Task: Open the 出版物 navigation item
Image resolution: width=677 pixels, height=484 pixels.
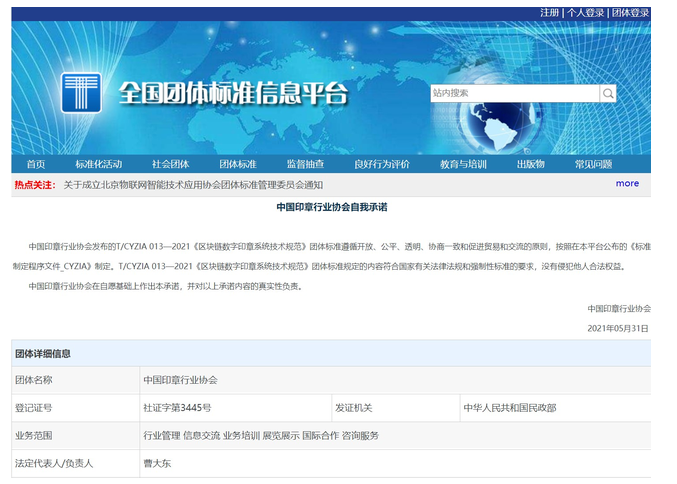Action: click(531, 164)
